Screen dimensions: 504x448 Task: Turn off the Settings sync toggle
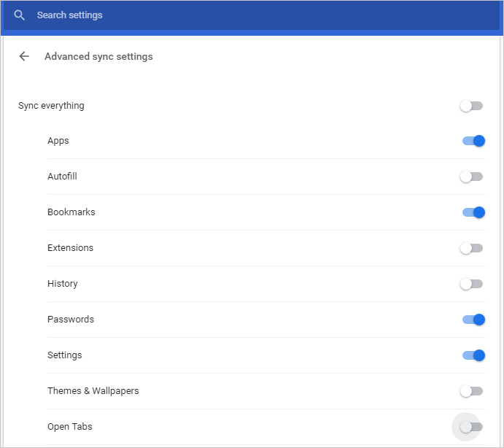coord(473,355)
